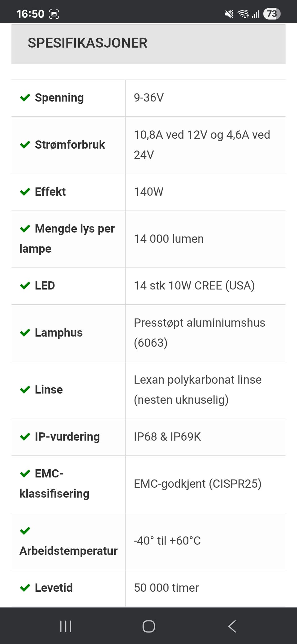Tap the 14 000 lumen value
The height and width of the screenshot is (644, 297).
(x=169, y=239)
